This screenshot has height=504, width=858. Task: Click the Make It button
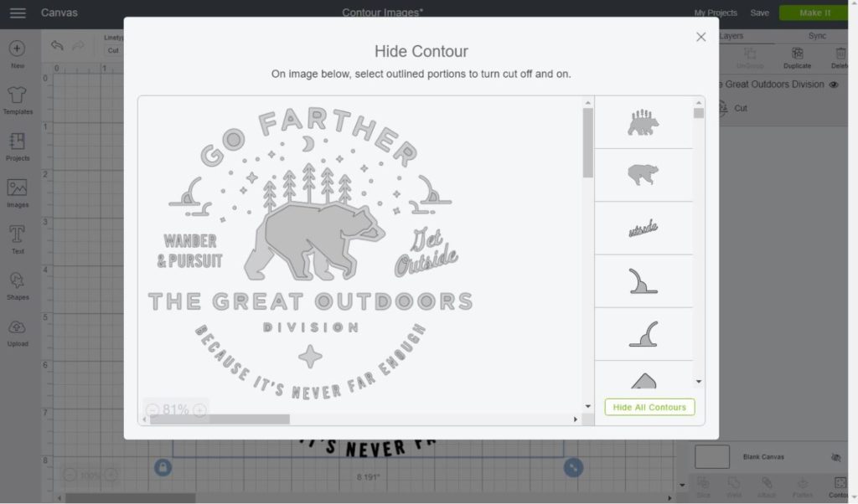point(814,13)
